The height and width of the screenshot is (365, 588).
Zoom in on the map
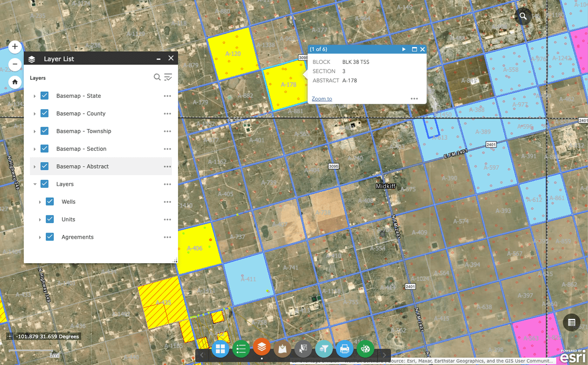point(15,47)
